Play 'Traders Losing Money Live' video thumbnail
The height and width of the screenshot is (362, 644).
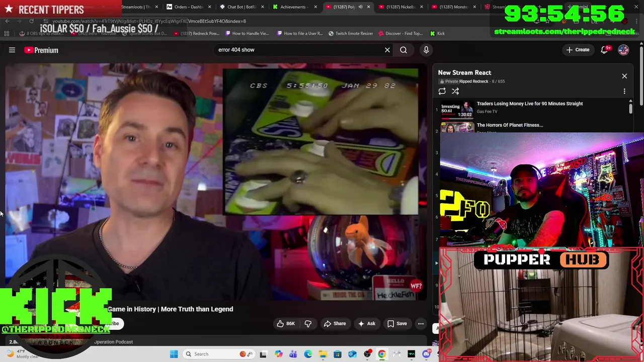click(x=457, y=110)
